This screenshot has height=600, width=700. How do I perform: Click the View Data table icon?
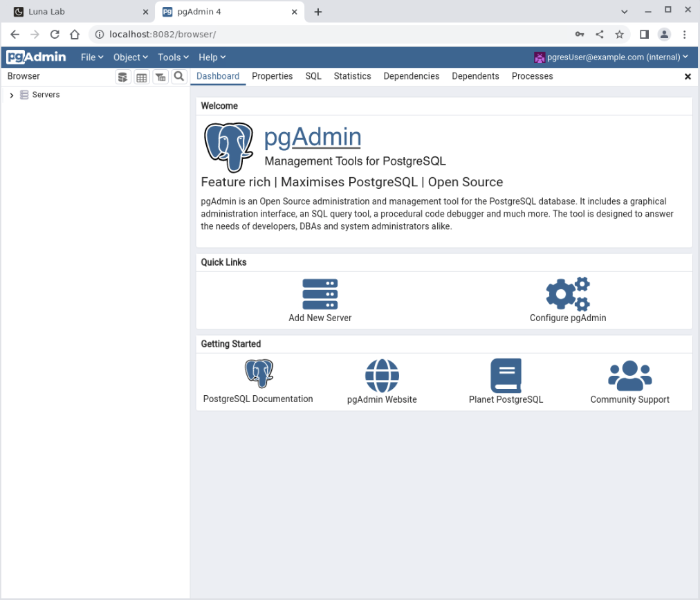point(142,77)
